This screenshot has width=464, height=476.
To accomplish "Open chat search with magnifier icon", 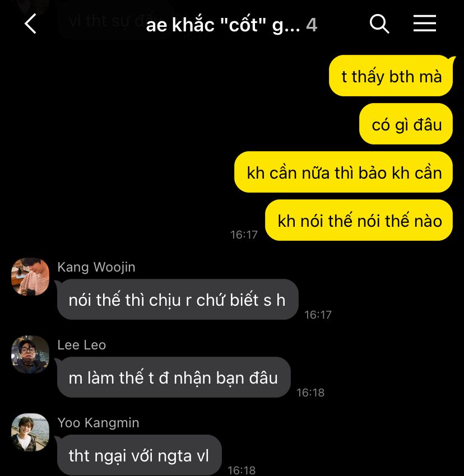I will click(379, 24).
